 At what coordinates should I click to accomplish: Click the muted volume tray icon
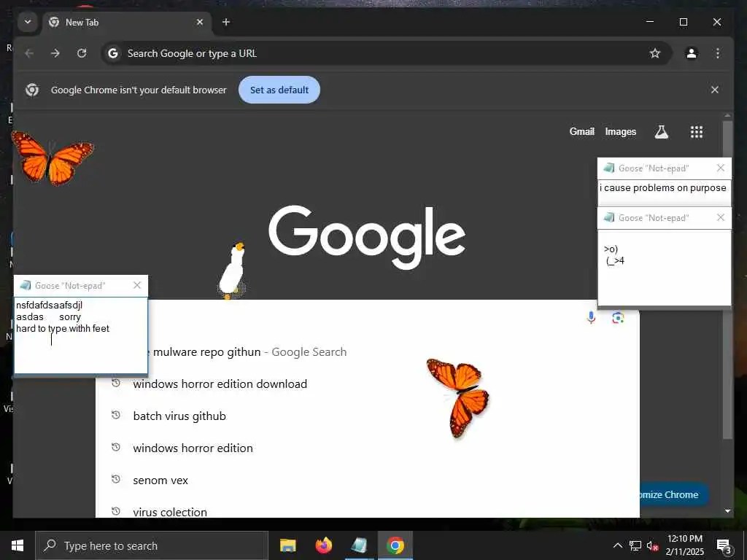(x=652, y=546)
